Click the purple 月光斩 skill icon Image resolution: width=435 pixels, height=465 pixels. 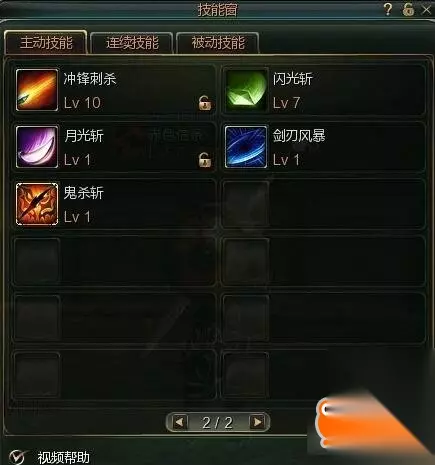[37, 147]
